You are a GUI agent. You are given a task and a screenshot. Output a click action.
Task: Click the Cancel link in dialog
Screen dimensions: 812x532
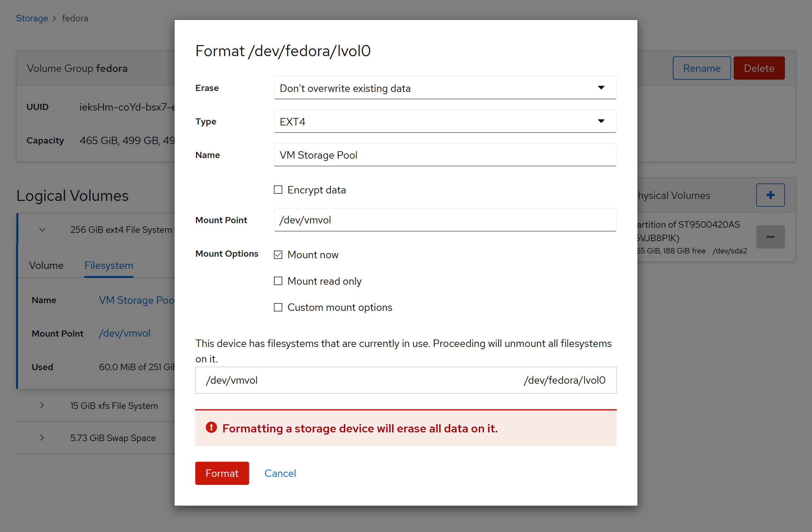click(280, 473)
